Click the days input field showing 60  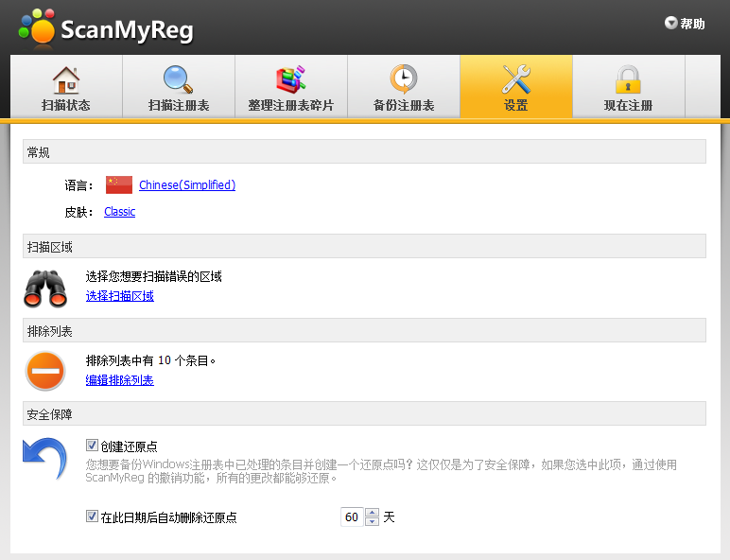click(x=352, y=516)
